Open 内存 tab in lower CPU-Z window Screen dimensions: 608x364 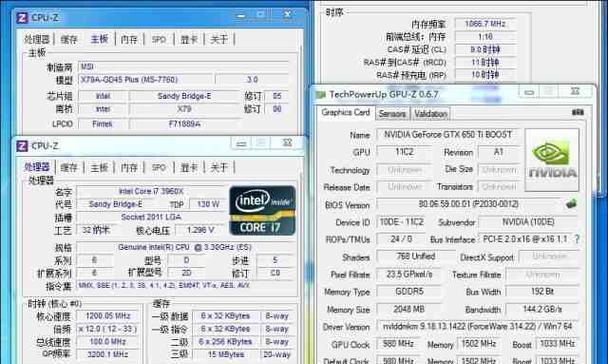point(129,167)
